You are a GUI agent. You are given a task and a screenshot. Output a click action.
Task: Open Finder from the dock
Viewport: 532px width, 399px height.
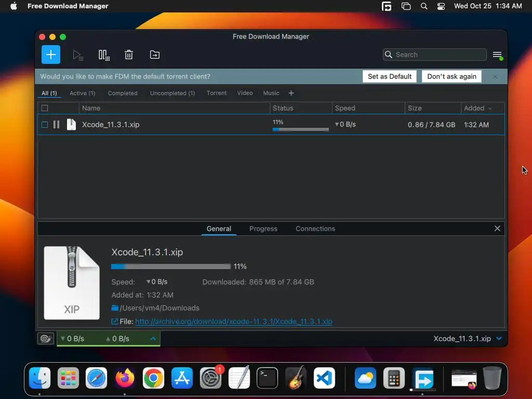coord(39,378)
